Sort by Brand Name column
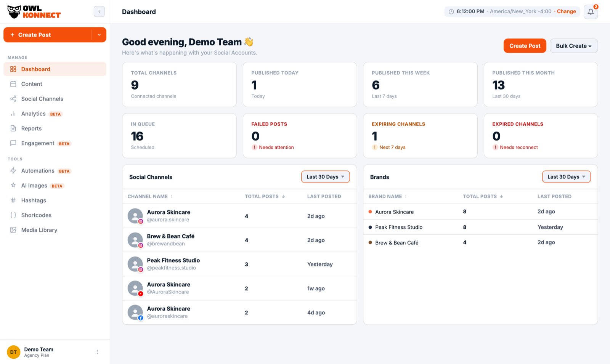 click(x=387, y=196)
